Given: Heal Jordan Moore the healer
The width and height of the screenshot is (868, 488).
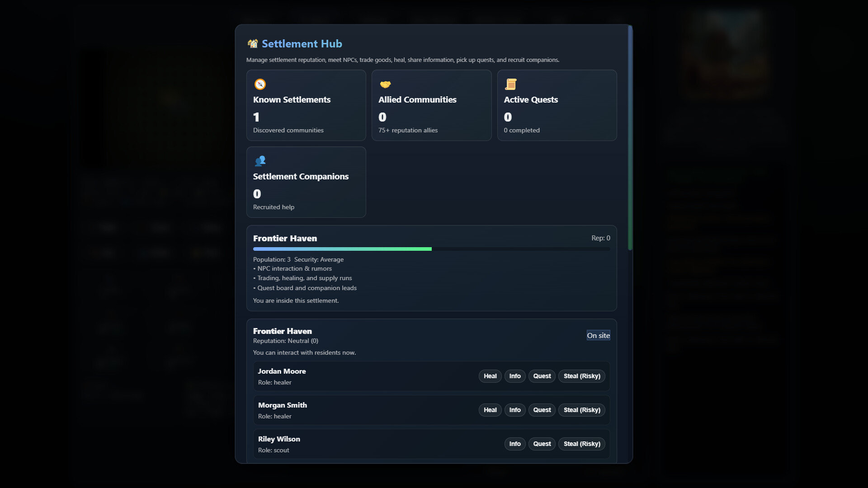Looking at the screenshot, I should [490, 376].
